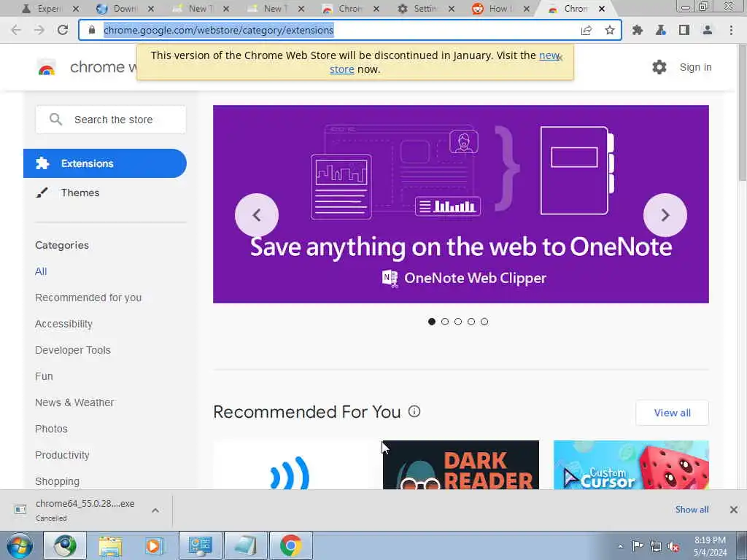Open the Photos category
This screenshot has height=560, width=747.
point(52,429)
